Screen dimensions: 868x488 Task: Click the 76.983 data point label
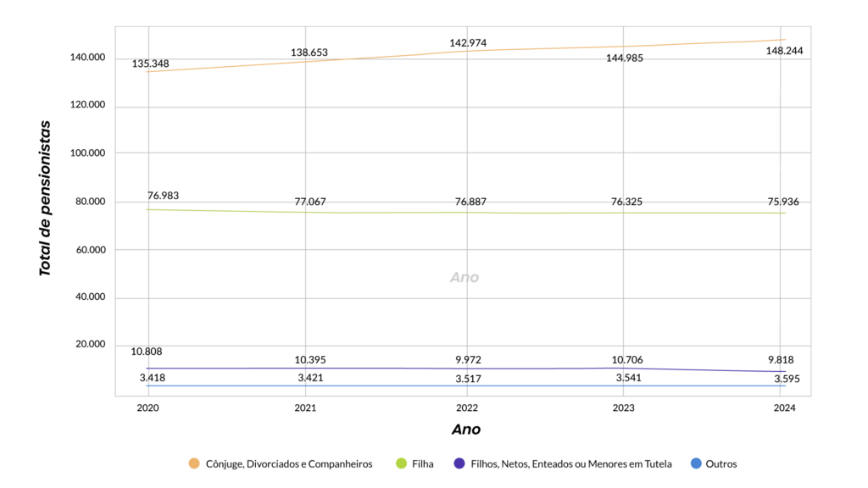coord(163,196)
